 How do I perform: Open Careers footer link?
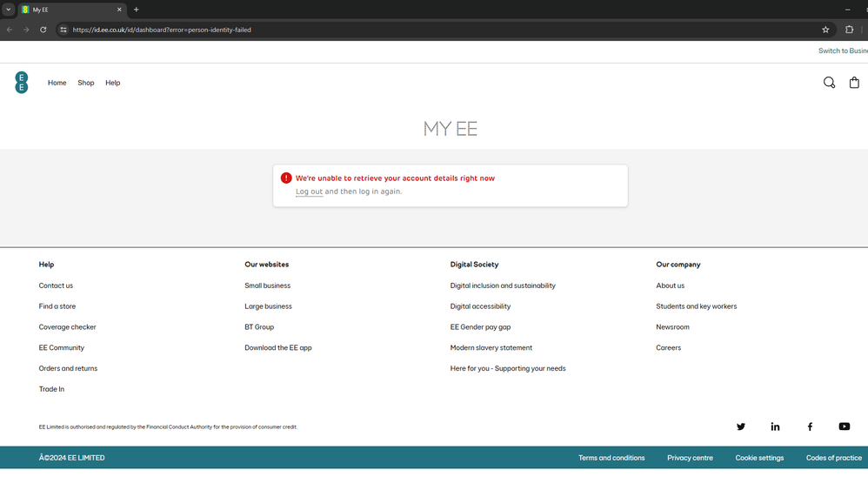click(x=668, y=347)
